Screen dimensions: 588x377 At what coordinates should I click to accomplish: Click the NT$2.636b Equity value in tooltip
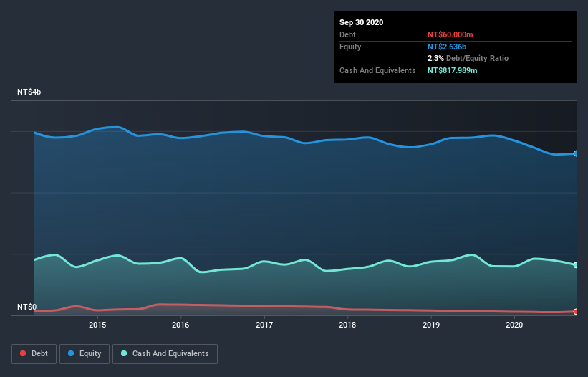click(447, 47)
